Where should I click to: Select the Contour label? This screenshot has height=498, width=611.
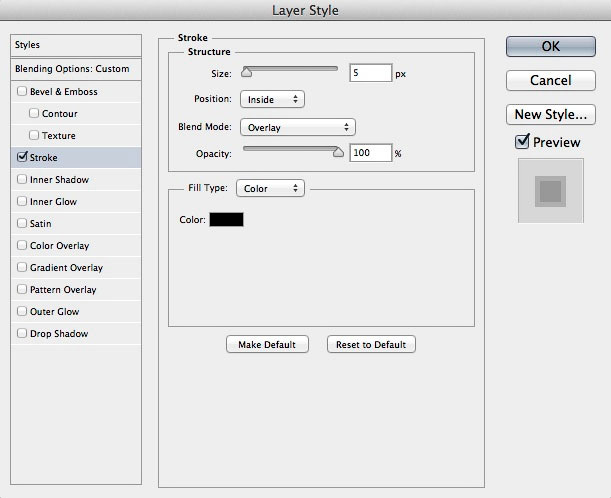coord(60,114)
